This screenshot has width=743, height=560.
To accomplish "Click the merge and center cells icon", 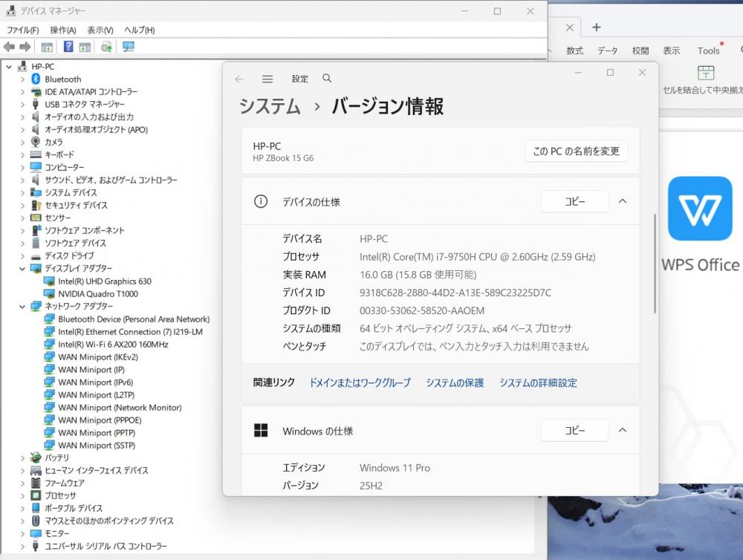I will 706,73.
